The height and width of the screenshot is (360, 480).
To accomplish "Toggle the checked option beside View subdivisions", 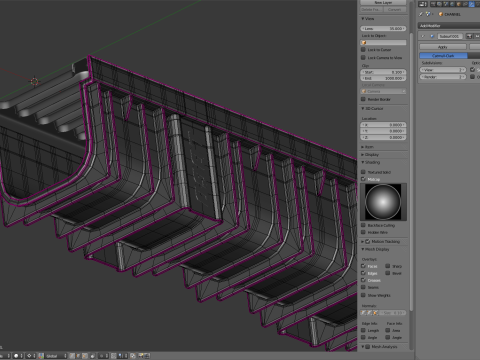I will (x=472, y=70).
